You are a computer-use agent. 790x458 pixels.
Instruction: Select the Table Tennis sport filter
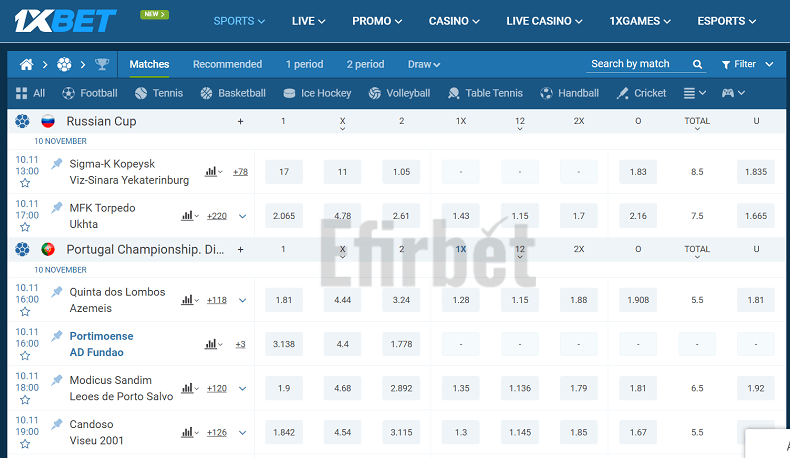click(485, 93)
